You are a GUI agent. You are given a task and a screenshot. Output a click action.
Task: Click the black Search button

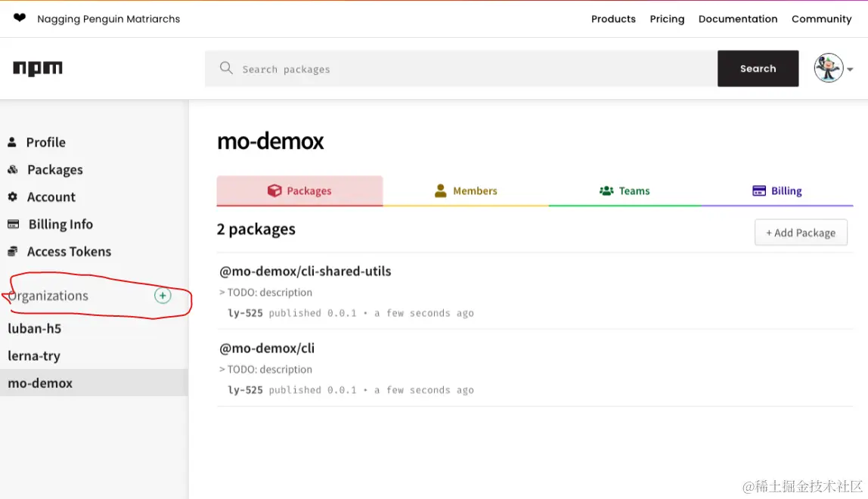(758, 69)
